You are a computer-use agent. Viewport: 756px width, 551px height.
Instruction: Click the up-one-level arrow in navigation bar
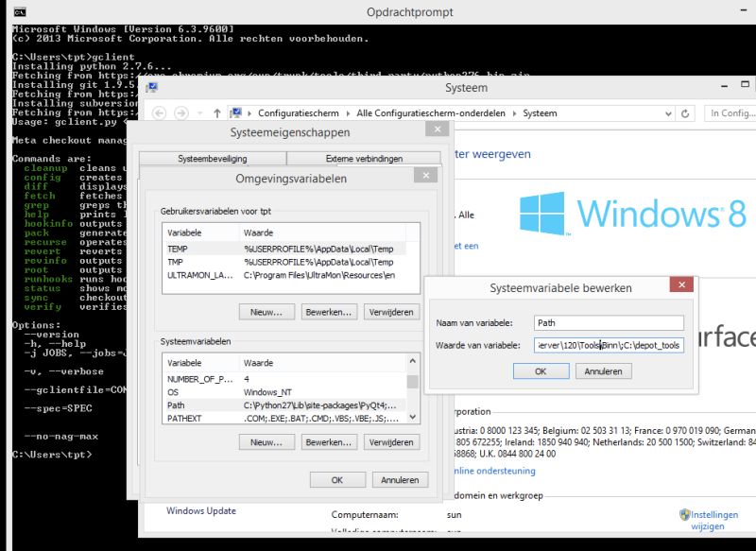point(217,112)
